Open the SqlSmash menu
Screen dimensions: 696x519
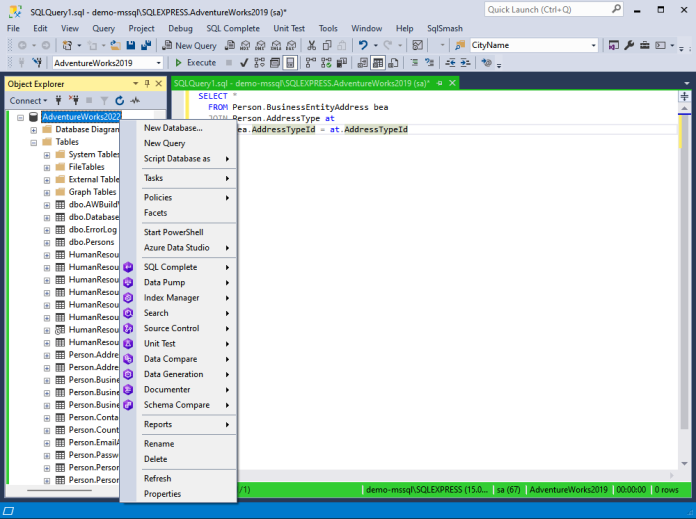click(x=444, y=28)
